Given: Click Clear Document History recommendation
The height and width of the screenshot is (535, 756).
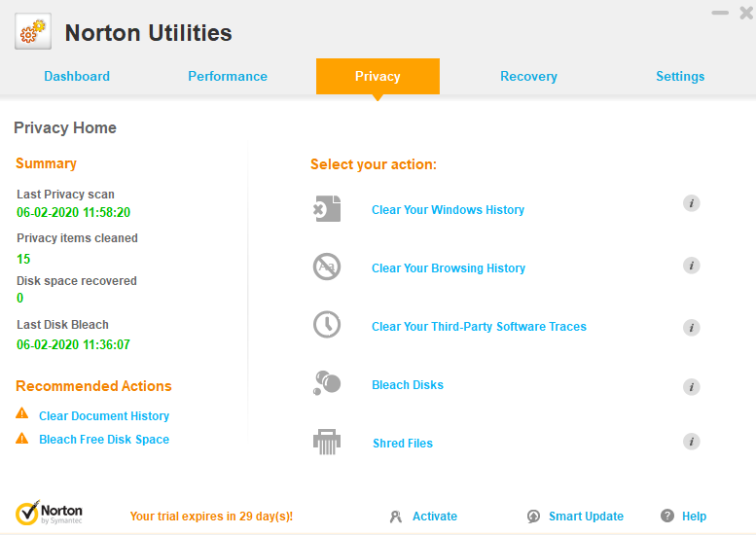Looking at the screenshot, I should (104, 415).
